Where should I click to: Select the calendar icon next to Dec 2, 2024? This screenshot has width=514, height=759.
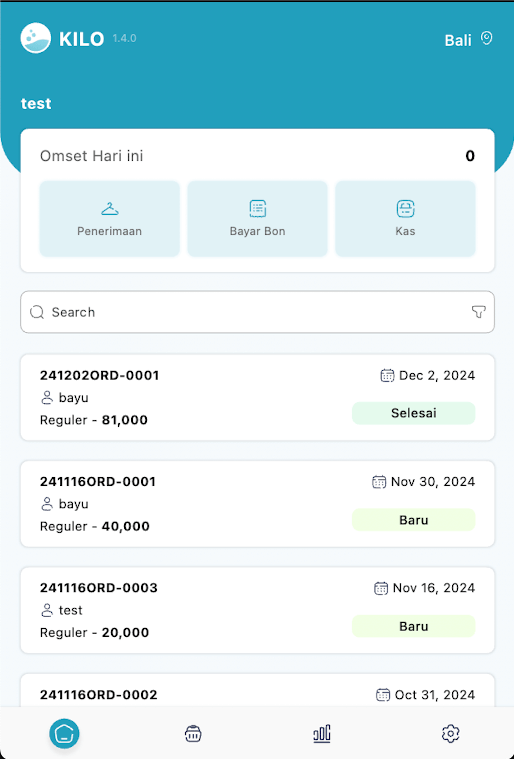[387, 375]
